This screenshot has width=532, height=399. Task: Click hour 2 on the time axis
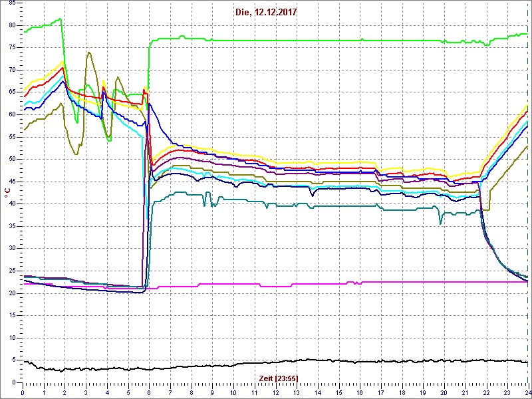click(65, 392)
